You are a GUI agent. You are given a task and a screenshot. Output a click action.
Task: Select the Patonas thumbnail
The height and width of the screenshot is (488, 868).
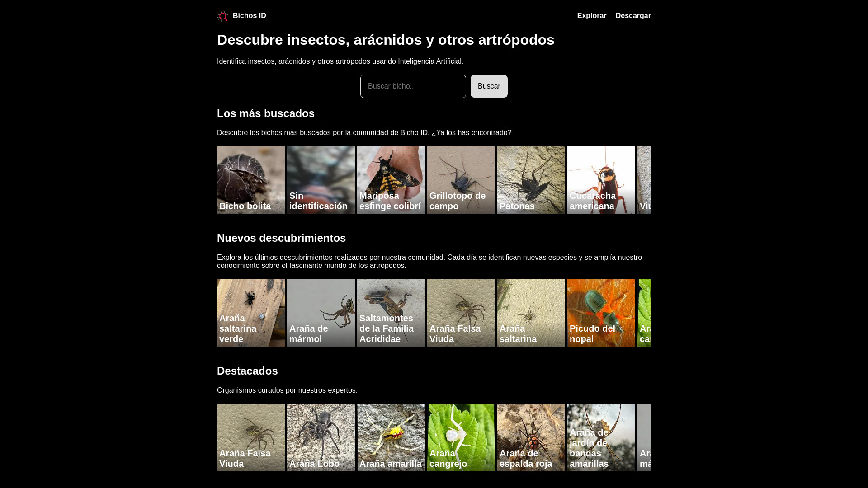531,179
